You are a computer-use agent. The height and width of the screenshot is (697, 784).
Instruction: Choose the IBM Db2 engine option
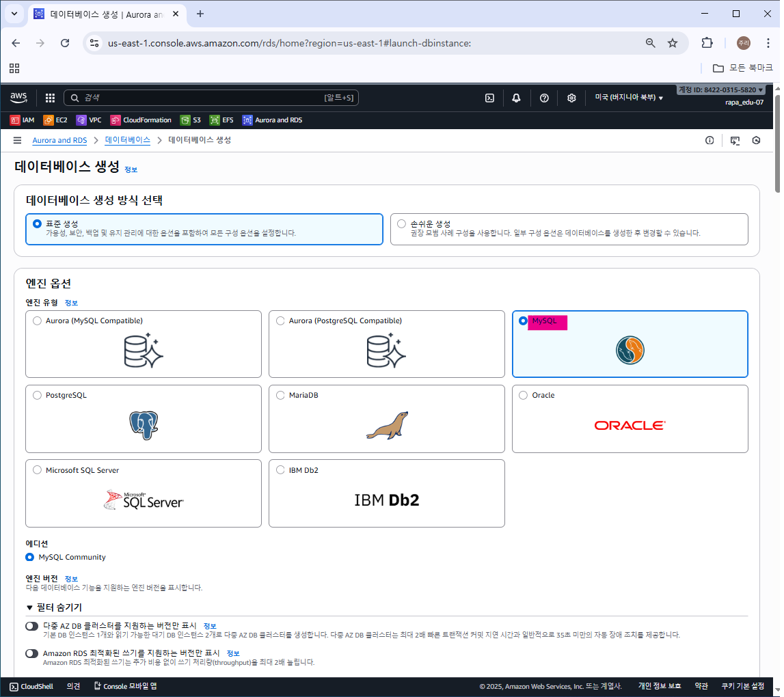tap(280, 470)
